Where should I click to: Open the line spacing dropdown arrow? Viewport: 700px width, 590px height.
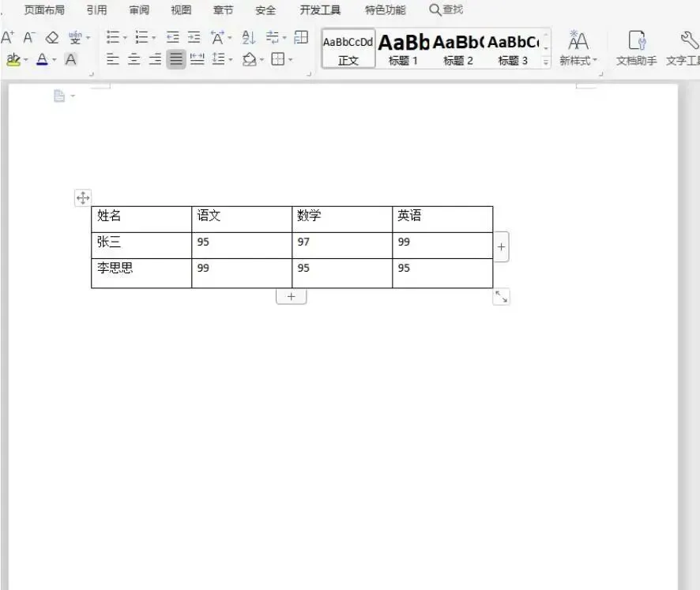click(x=231, y=60)
